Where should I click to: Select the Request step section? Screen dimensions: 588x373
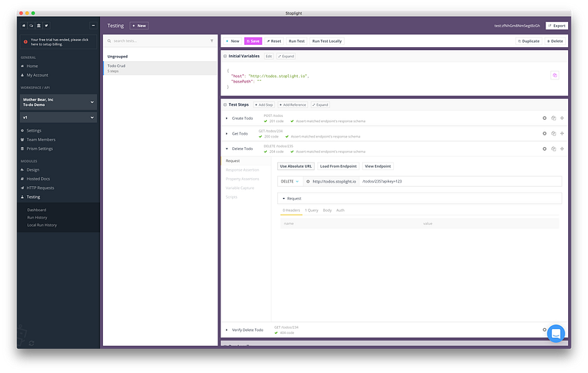(x=246, y=161)
